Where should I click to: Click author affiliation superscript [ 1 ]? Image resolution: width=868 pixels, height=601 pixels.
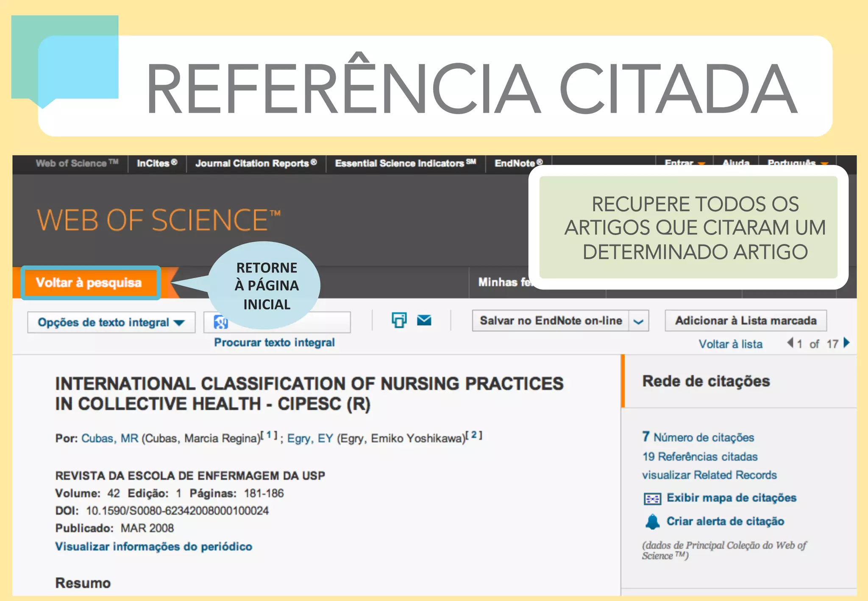(x=269, y=435)
